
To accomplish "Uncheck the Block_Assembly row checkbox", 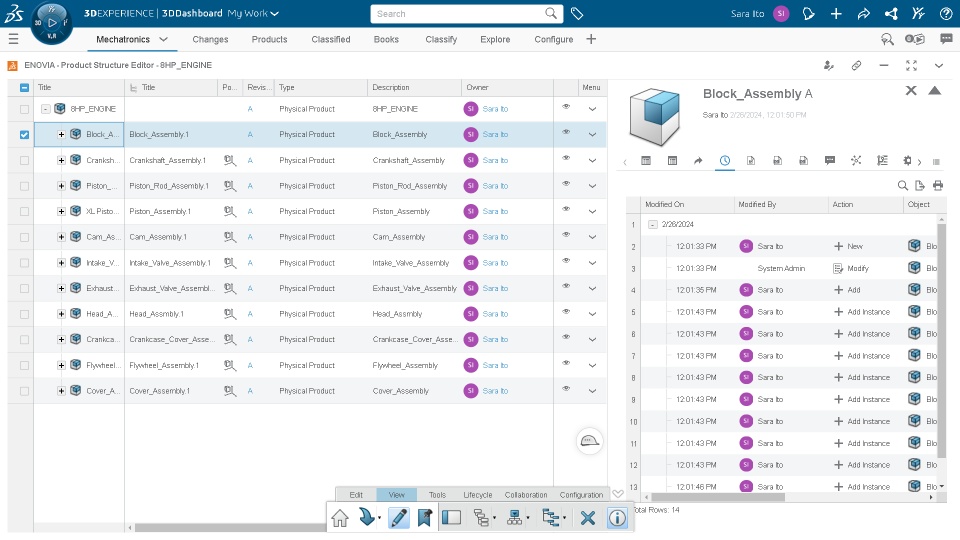I will pyautogui.click(x=24, y=134).
